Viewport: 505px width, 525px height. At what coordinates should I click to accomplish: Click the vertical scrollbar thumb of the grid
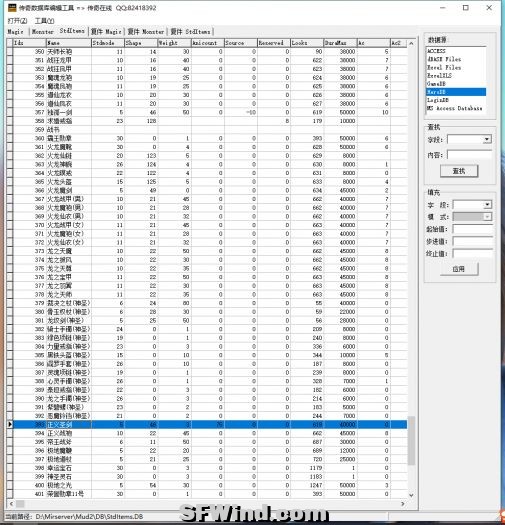click(x=412, y=441)
